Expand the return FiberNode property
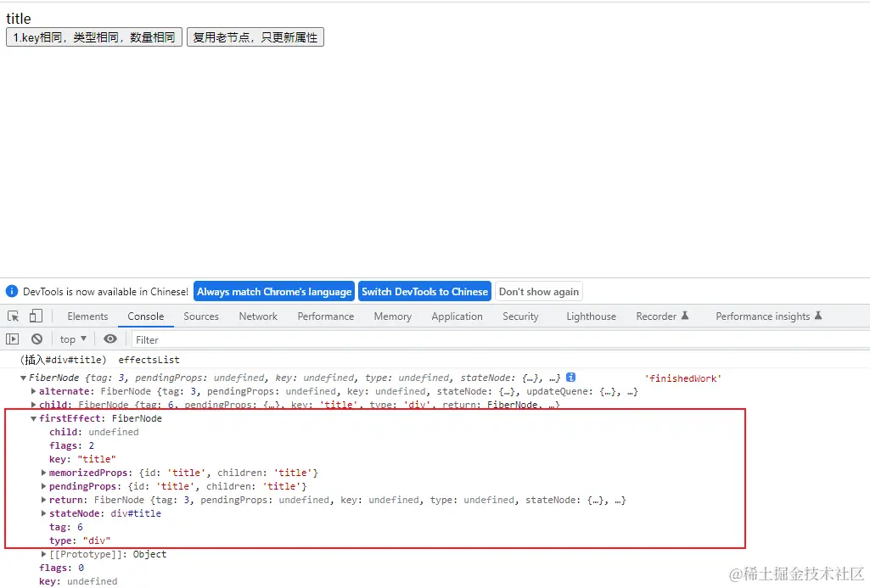 [44, 500]
